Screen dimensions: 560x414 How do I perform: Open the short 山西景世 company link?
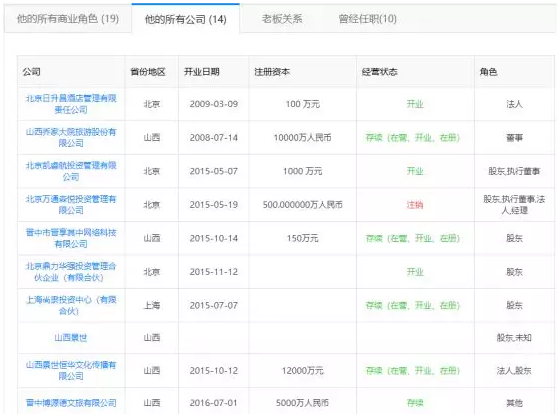pos(71,338)
